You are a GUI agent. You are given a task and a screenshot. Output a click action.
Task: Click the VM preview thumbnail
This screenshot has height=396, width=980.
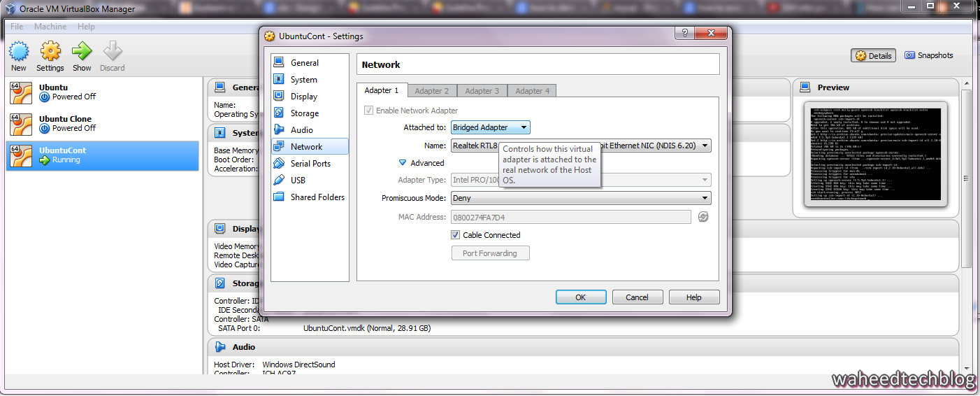click(876, 154)
